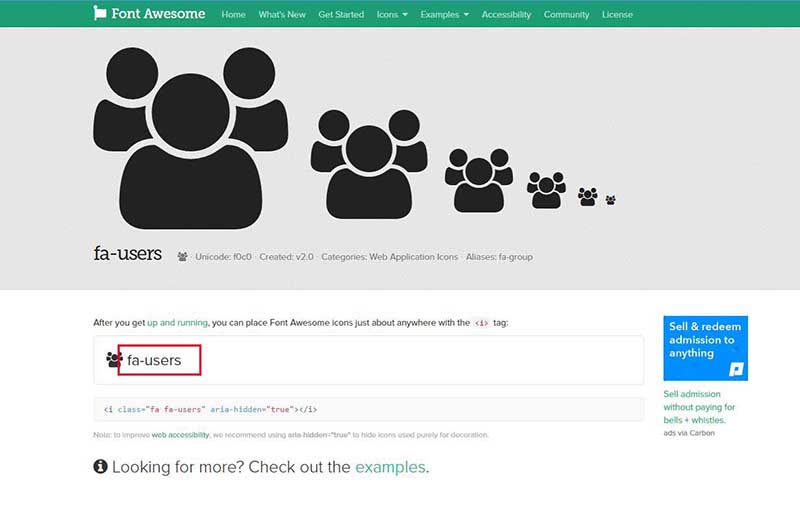Follow the 'up and running' link

pos(178,322)
